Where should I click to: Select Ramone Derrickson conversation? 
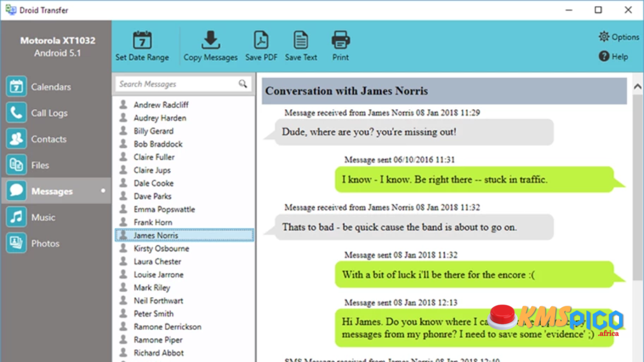click(x=167, y=327)
